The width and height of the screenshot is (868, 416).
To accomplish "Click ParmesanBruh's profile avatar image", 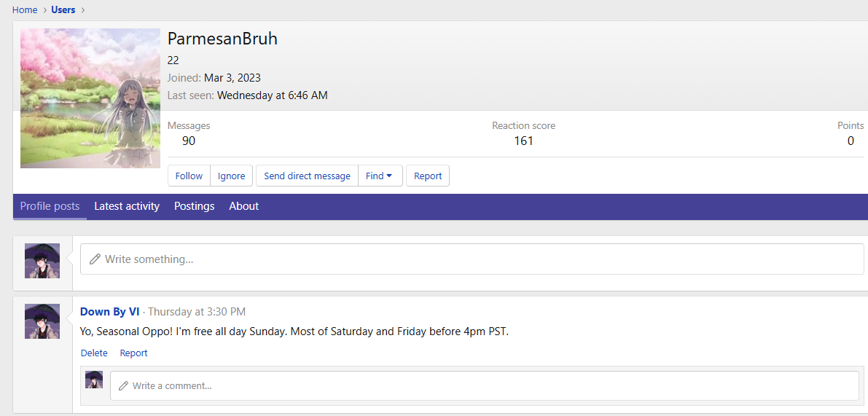I will (x=90, y=98).
